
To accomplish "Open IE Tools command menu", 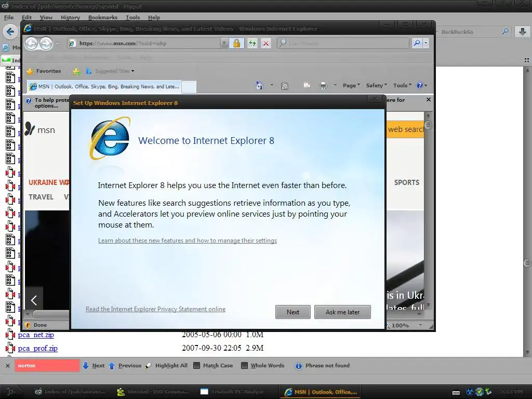I will click(x=402, y=86).
